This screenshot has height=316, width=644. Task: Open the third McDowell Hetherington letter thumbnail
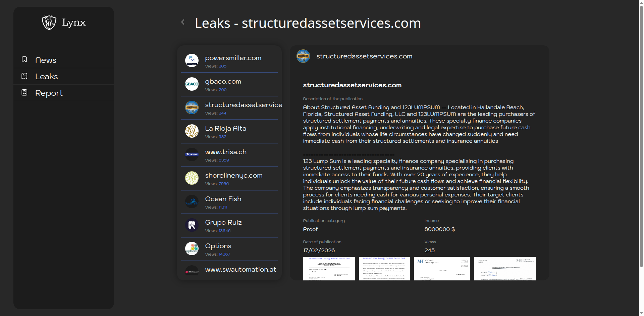(x=442, y=269)
